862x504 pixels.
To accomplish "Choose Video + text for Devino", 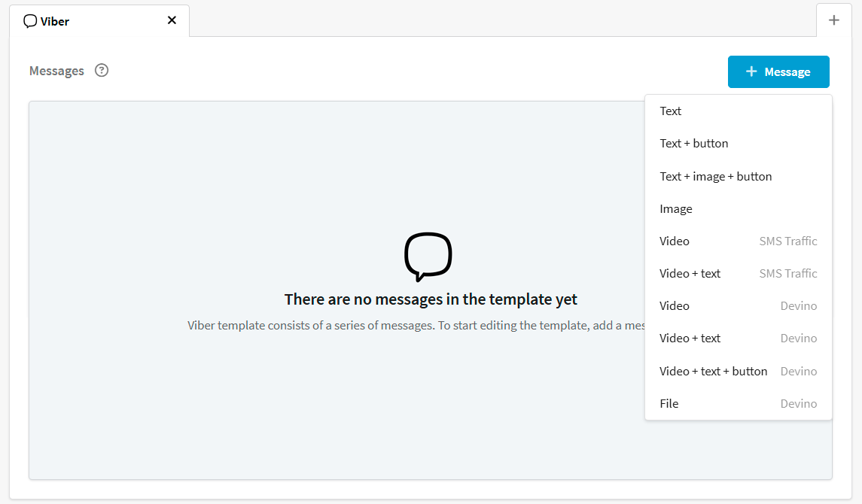I will click(739, 339).
